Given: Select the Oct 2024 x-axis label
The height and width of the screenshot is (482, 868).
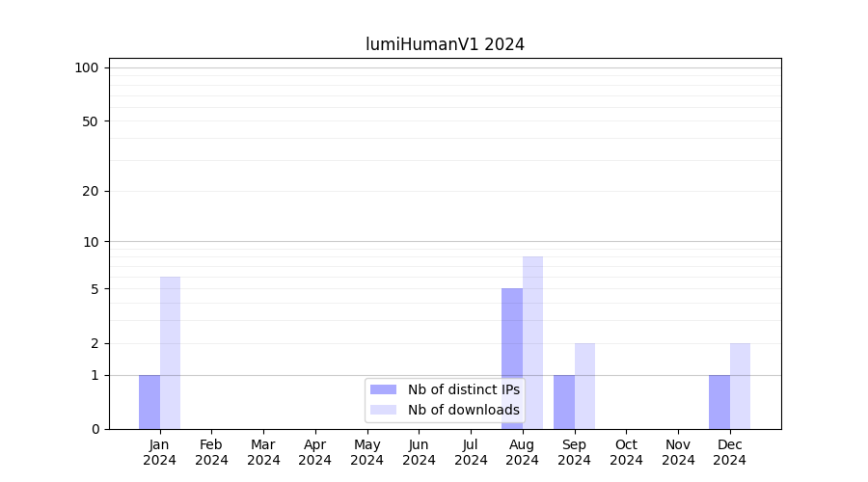Looking at the screenshot, I should tap(626, 452).
